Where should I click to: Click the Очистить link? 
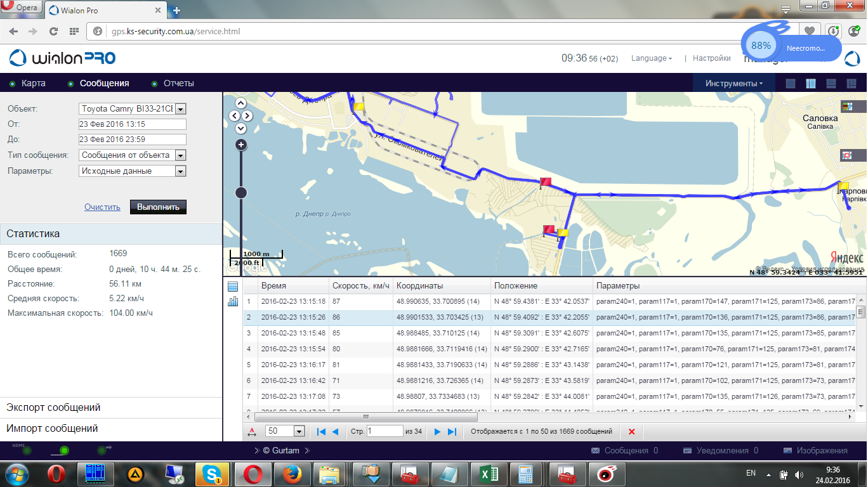102,207
